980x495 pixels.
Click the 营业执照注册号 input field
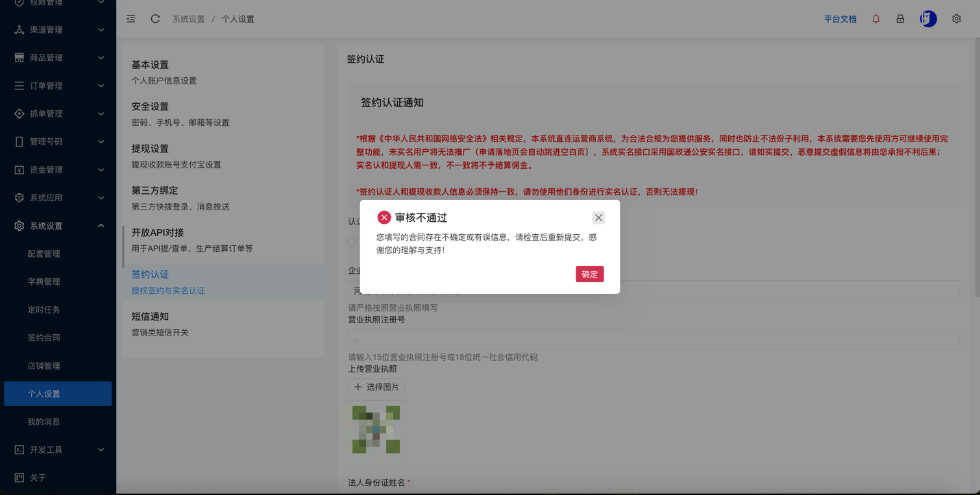[653, 339]
